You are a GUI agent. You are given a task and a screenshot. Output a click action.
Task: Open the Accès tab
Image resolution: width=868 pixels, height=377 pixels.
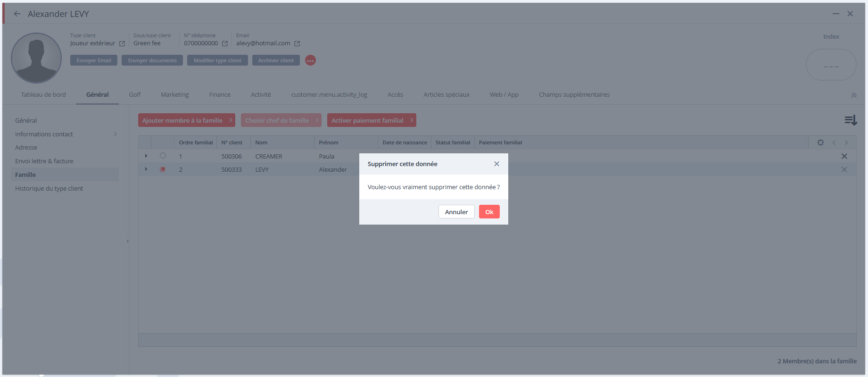click(x=395, y=94)
